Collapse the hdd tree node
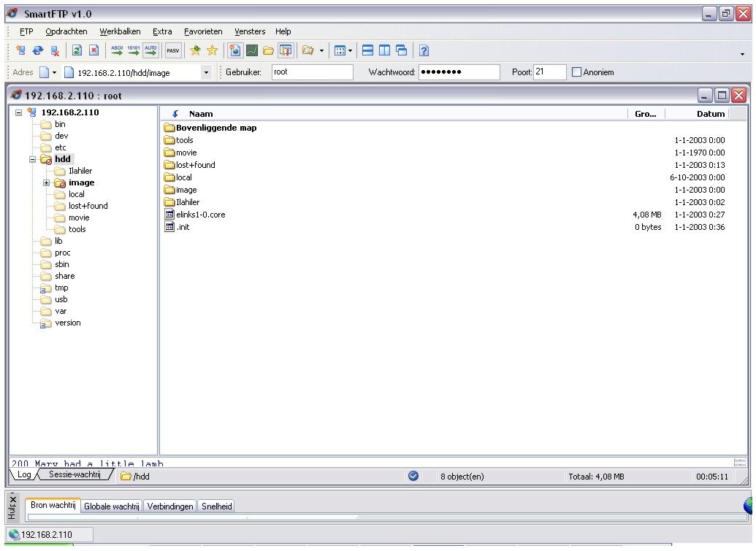756x551 pixels. pos(32,159)
